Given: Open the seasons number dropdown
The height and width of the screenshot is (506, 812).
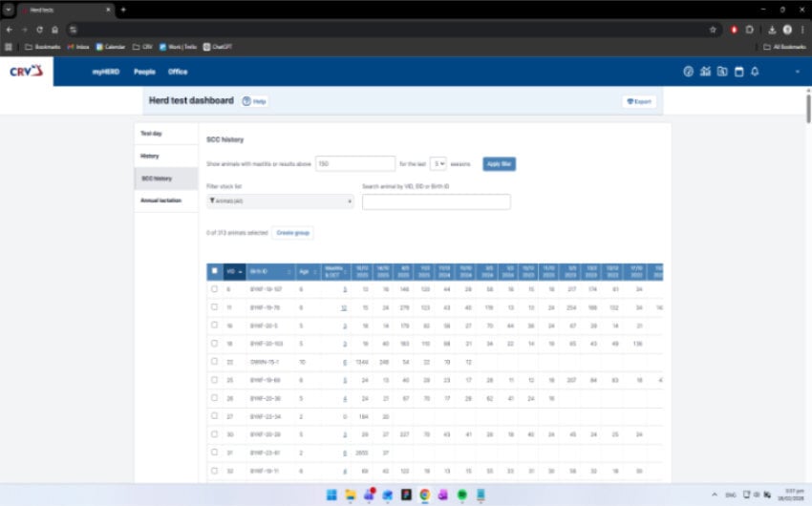Looking at the screenshot, I should pos(438,163).
